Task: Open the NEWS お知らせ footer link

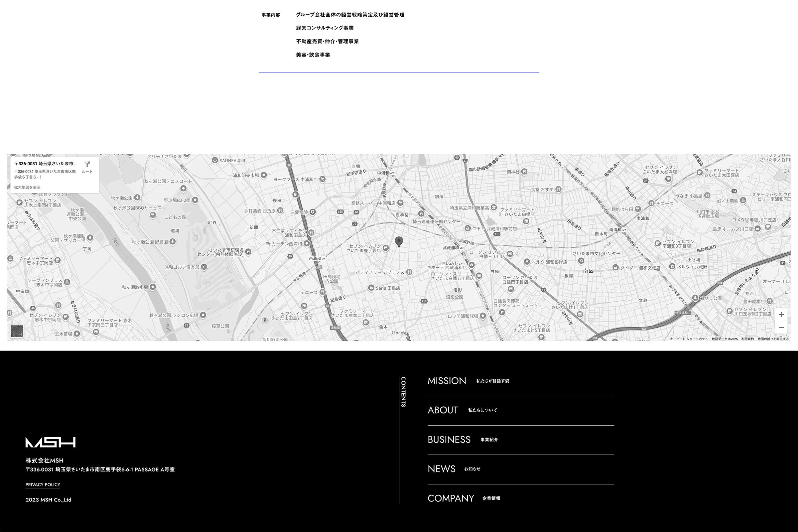Action: tap(442, 468)
